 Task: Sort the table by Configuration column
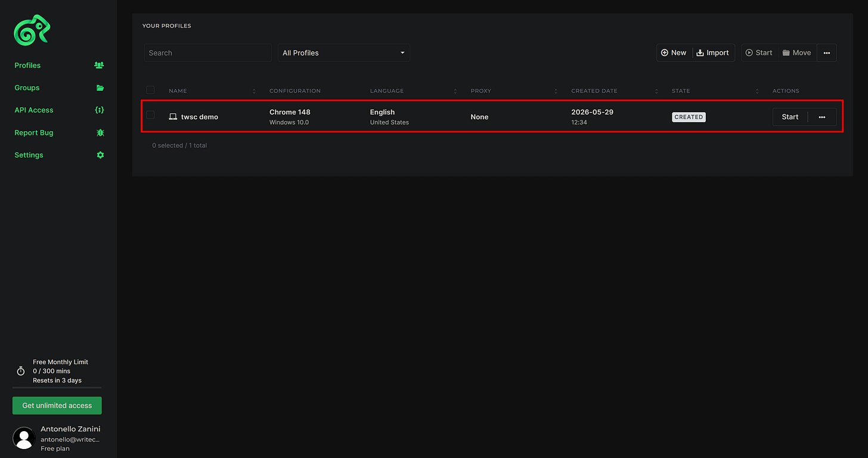[295, 91]
